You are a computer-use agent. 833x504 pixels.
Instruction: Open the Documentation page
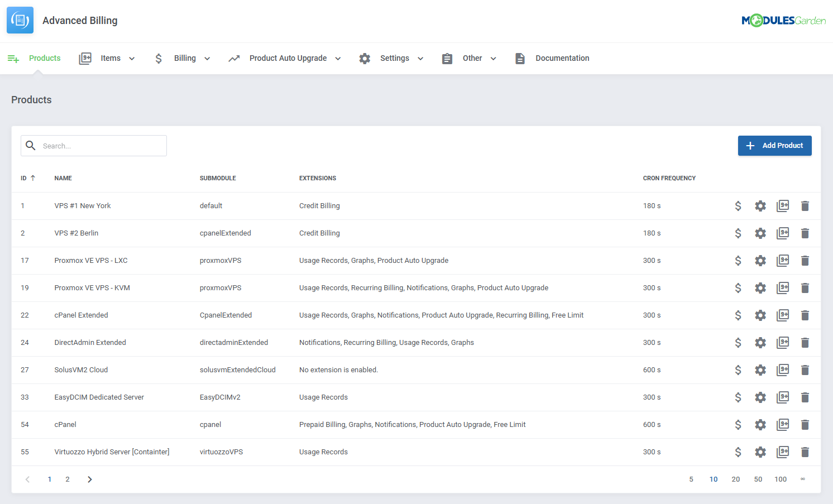tap(552, 58)
